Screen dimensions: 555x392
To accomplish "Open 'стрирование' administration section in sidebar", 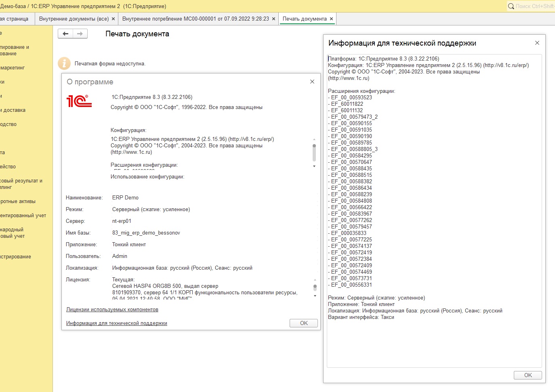I will pos(16,257).
